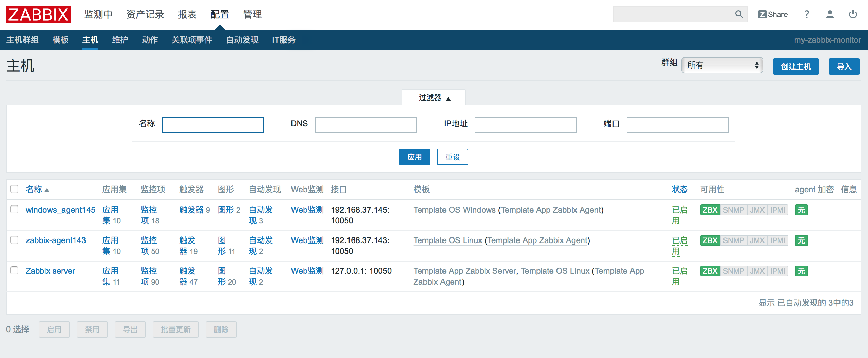Switch to 主机 submenu tab

(x=90, y=40)
